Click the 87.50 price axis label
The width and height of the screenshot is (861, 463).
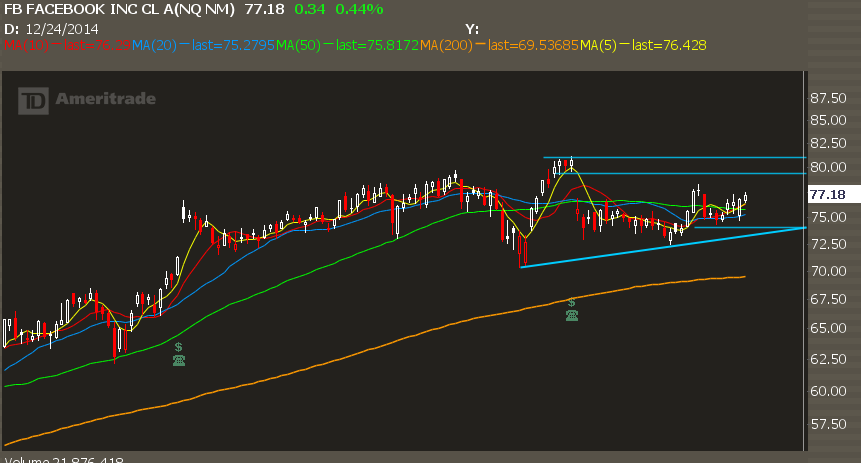(x=830, y=98)
